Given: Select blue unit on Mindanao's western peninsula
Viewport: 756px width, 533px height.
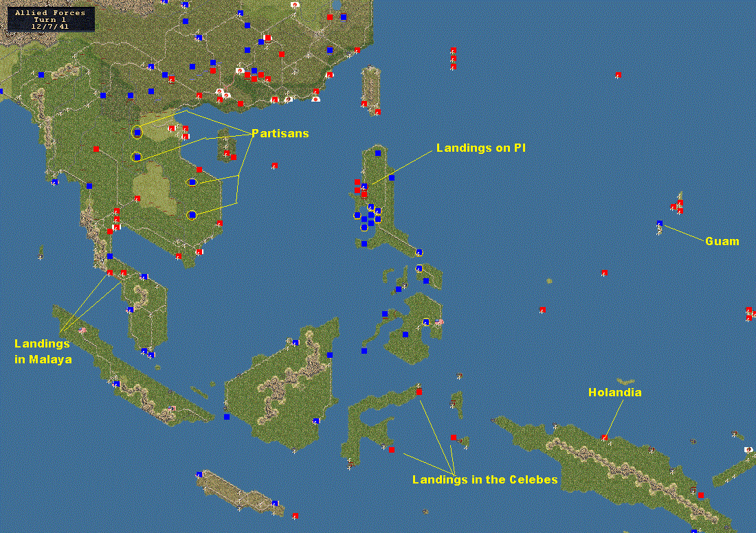Looking at the screenshot, I should point(385,314).
